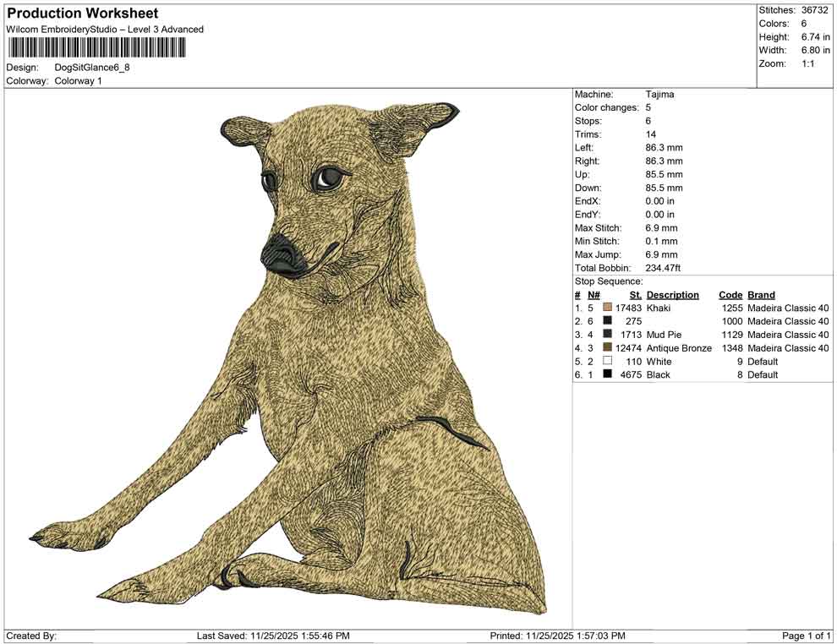The height and width of the screenshot is (644, 837).
Task: Select the Brand column header
Action: (761, 295)
